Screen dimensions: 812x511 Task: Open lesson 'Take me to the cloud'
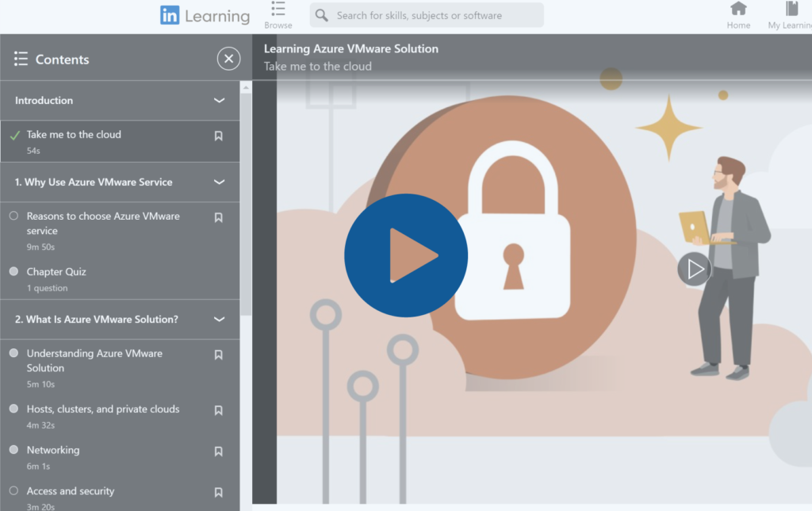74,134
